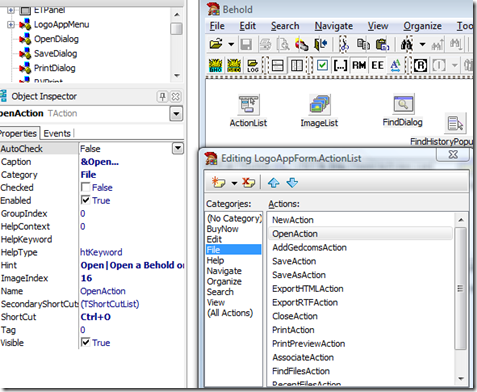Move action up with the blue up arrow

click(x=274, y=182)
